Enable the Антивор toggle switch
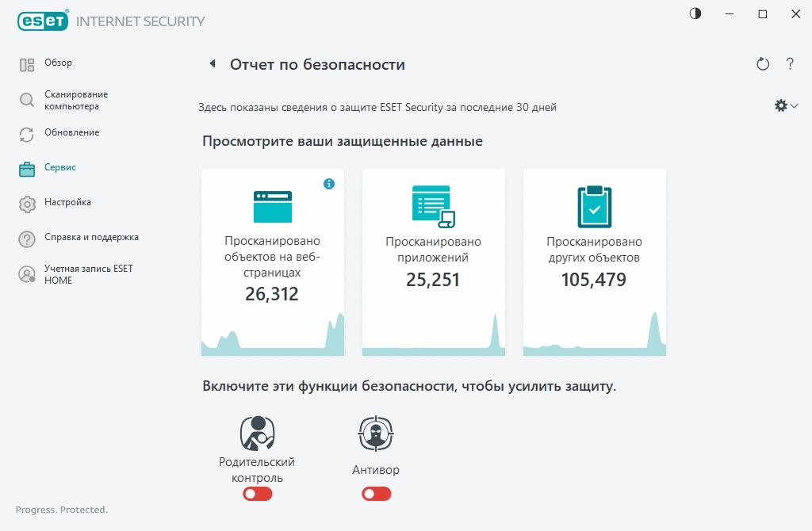812x531 pixels. [x=376, y=494]
